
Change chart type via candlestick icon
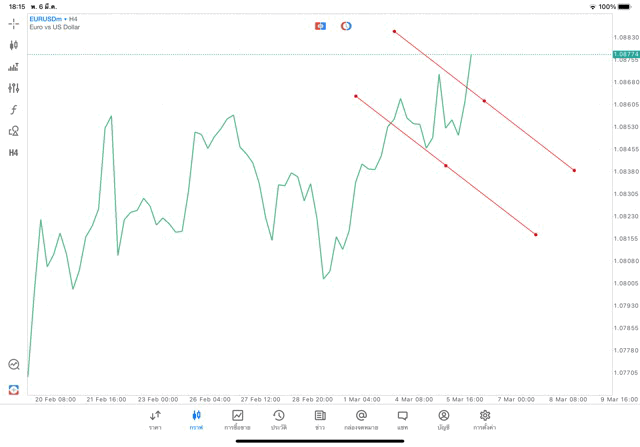click(x=13, y=45)
